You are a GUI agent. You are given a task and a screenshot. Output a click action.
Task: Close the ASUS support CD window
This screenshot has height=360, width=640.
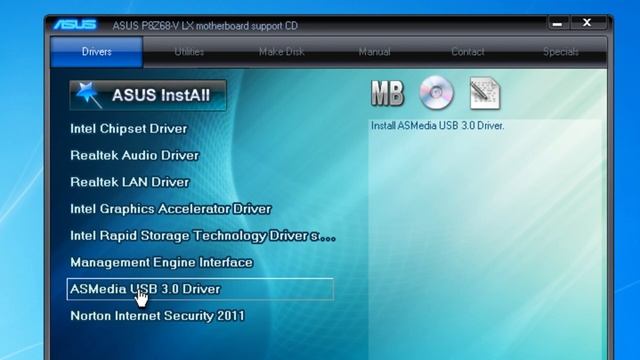coord(587,23)
